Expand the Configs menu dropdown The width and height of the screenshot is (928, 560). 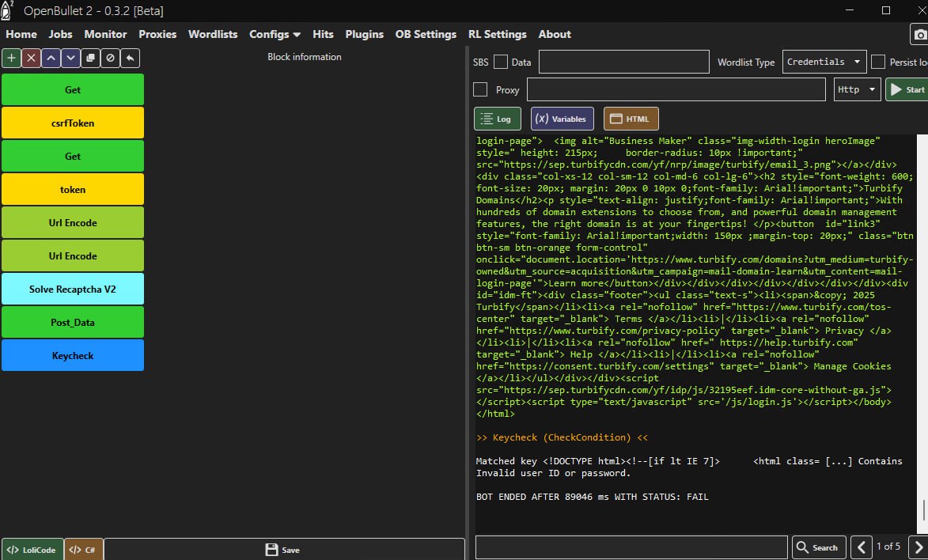pyautogui.click(x=275, y=34)
